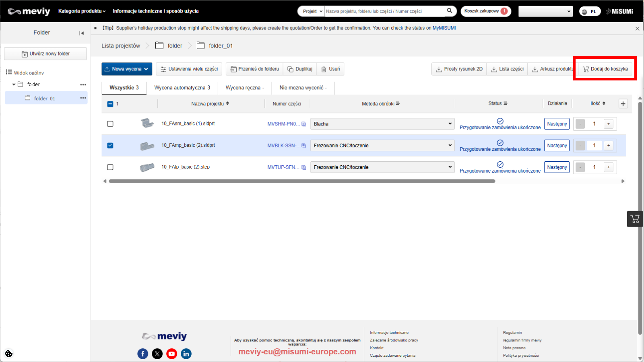Switch to Wycena ręczna tab
This screenshot has height=362, width=644.
click(x=244, y=88)
